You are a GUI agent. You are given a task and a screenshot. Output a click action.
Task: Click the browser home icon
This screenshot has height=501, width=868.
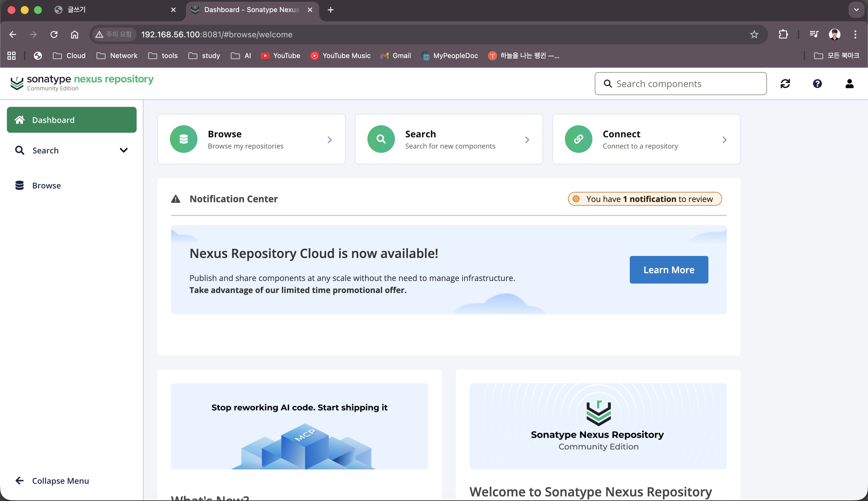pos(75,34)
